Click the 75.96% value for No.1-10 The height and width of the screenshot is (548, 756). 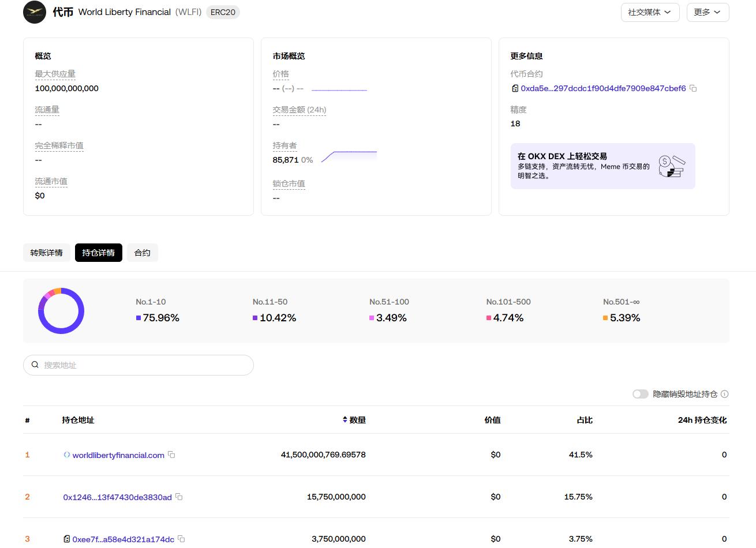[x=161, y=318]
